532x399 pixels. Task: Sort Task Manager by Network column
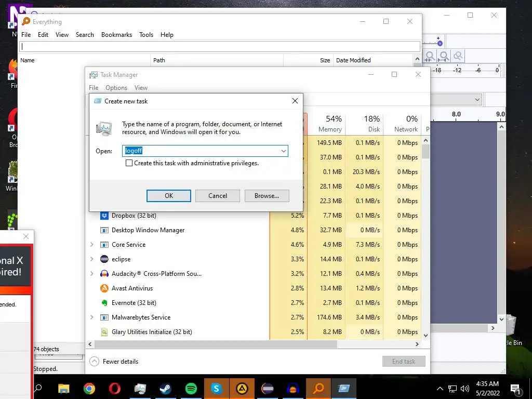(x=402, y=124)
